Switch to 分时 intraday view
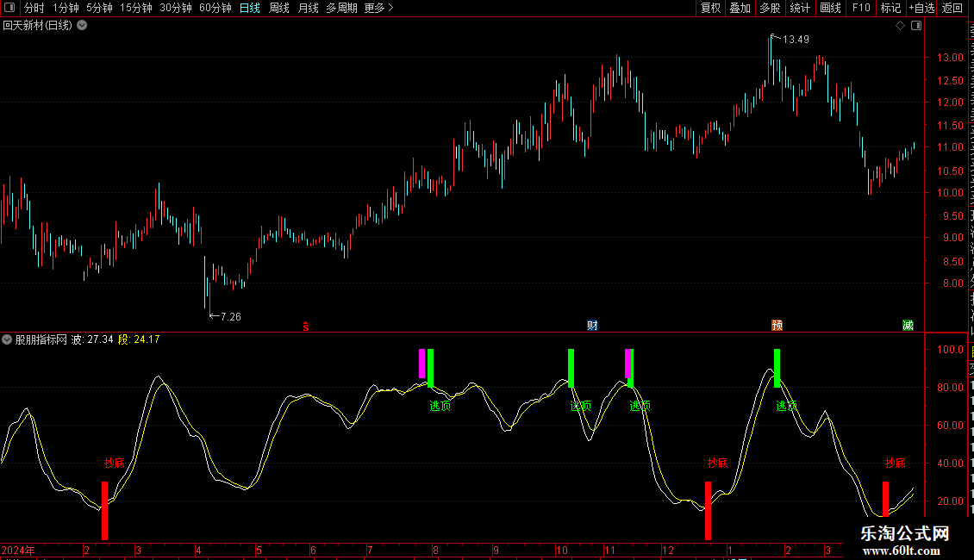 pos(34,8)
